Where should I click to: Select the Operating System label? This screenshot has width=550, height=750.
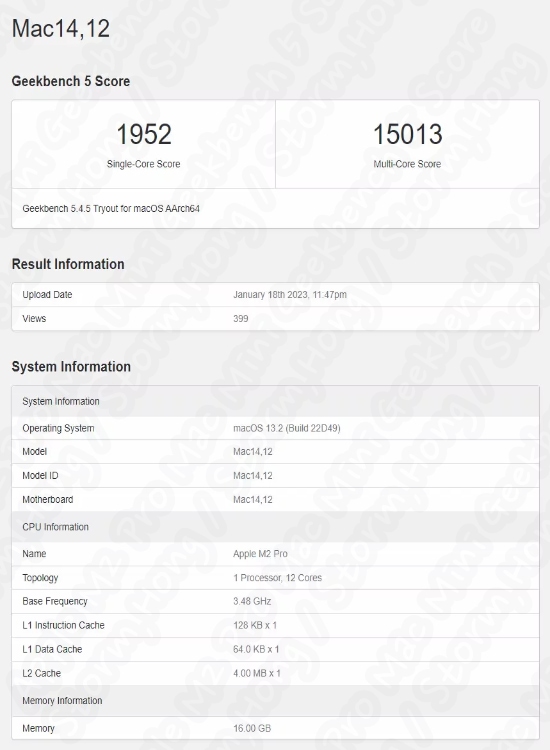[x=58, y=428]
